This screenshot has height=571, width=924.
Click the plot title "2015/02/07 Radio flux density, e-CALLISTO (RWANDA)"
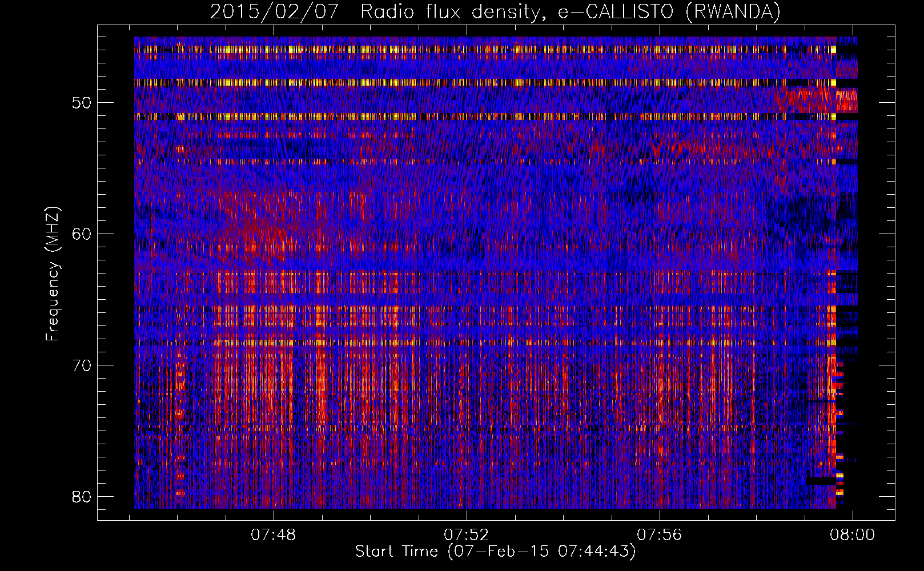pyautogui.click(x=495, y=11)
